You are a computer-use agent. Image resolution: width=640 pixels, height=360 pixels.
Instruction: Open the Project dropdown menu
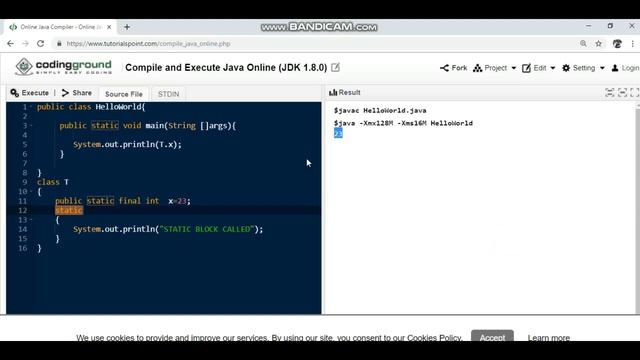(495, 68)
